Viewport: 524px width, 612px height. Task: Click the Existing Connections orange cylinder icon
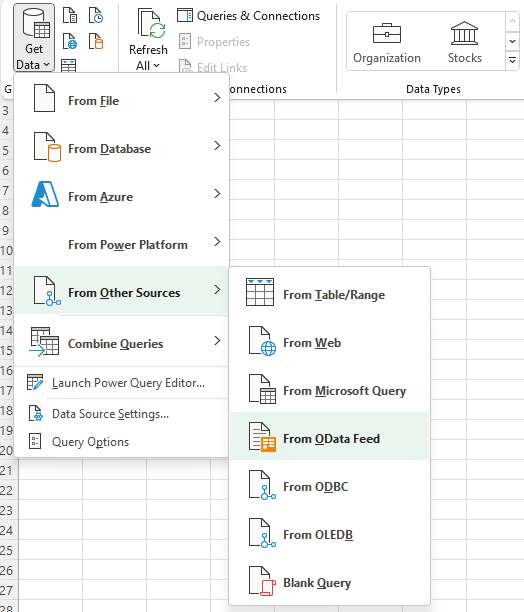(x=96, y=41)
